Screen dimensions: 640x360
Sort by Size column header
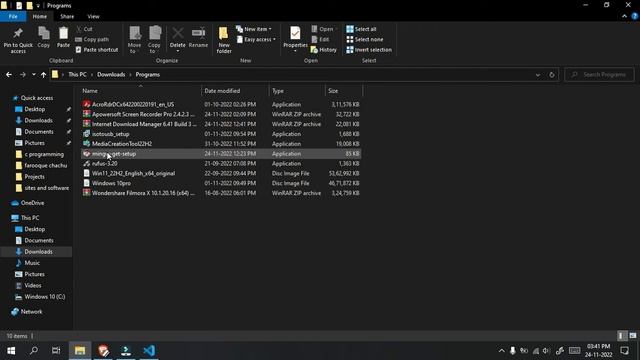click(343, 91)
